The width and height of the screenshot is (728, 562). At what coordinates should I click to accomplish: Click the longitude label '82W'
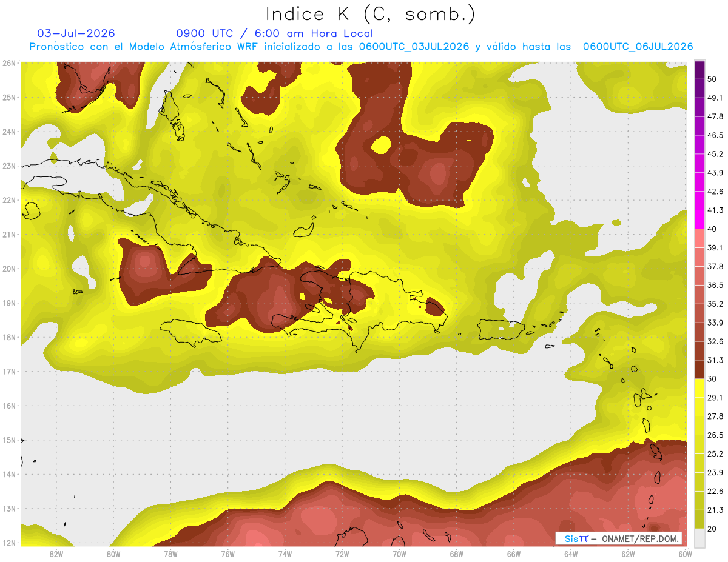point(56,554)
